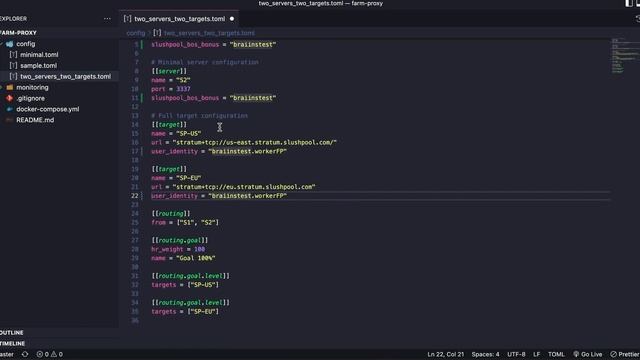Select language mode TOML in the status bar

[556, 354]
